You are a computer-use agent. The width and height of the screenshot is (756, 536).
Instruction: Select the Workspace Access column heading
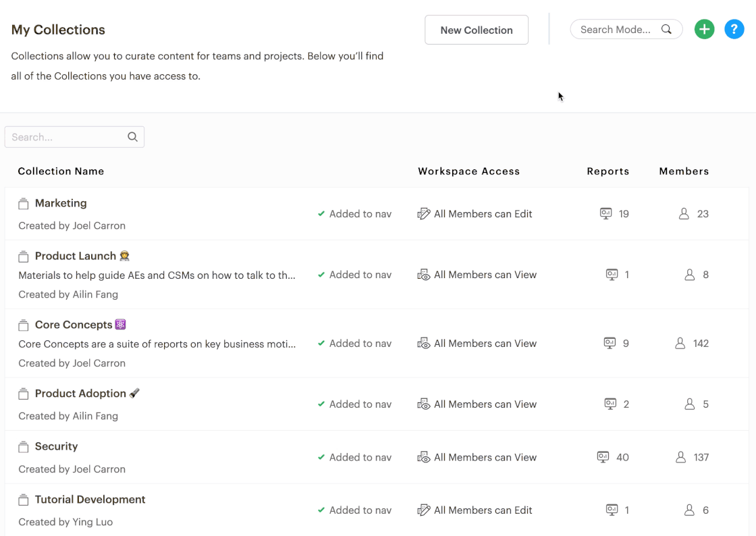tap(468, 171)
